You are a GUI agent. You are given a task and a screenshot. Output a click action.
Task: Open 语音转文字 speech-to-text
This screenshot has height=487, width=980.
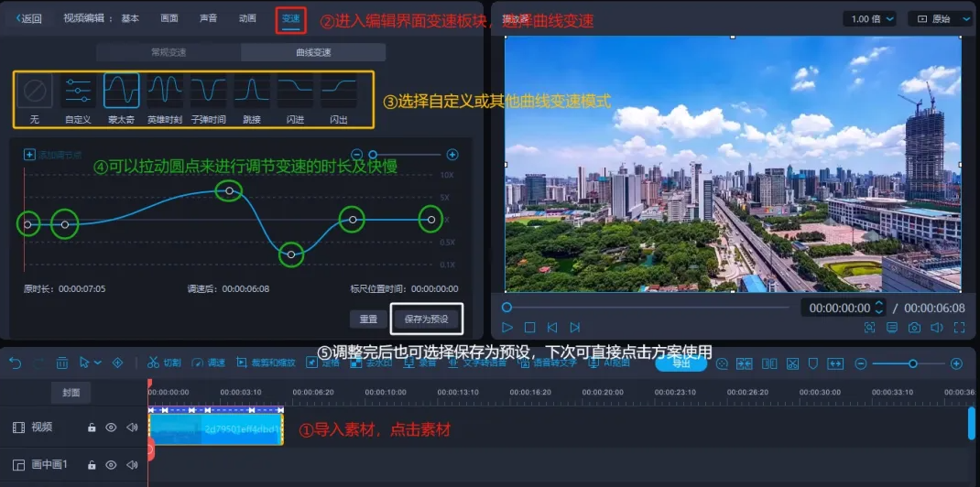tap(548, 363)
